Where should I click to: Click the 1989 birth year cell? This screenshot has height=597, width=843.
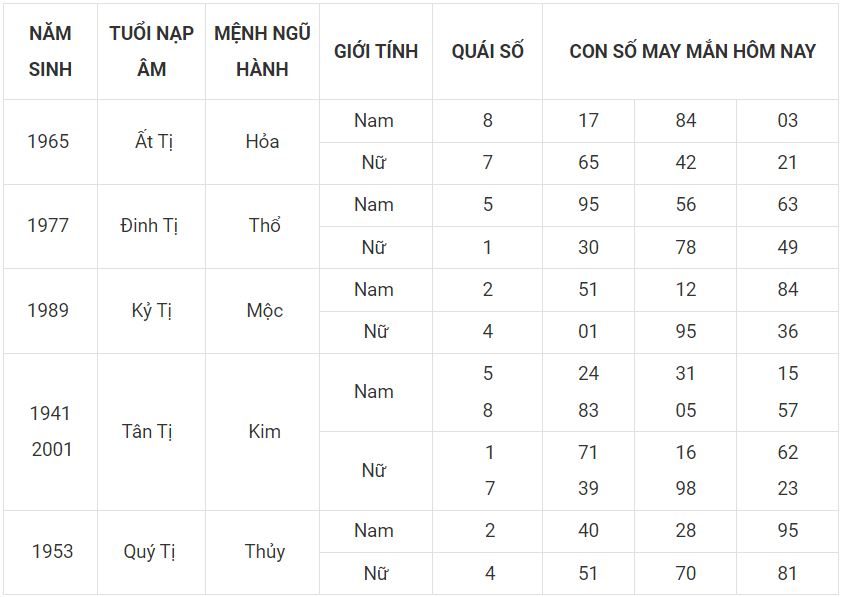point(50,311)
